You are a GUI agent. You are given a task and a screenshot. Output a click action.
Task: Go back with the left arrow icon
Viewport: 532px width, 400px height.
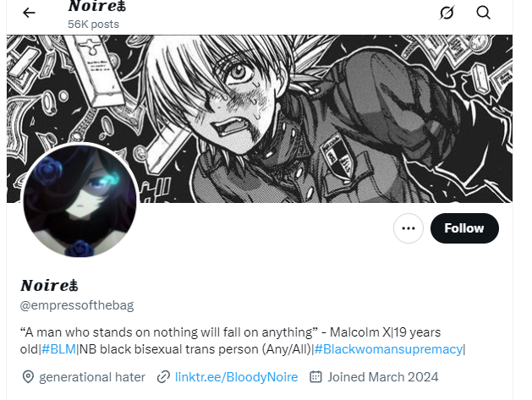click(29, 13)
